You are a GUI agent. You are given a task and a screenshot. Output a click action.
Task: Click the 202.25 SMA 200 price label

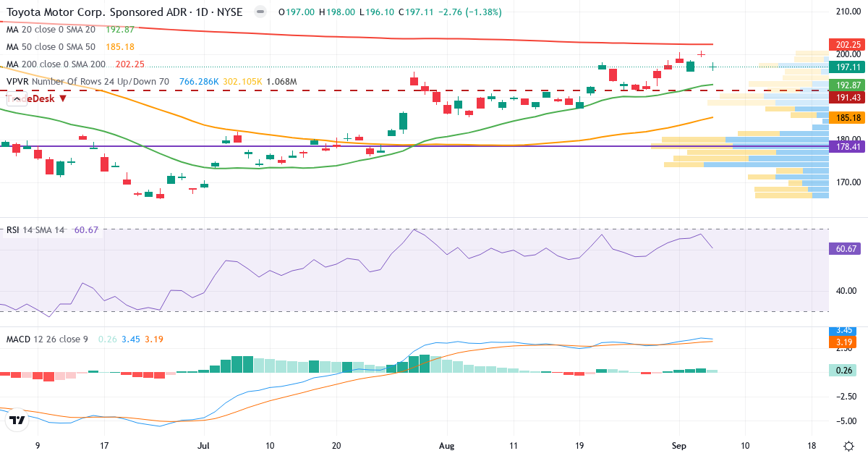(x=847, y=44)
